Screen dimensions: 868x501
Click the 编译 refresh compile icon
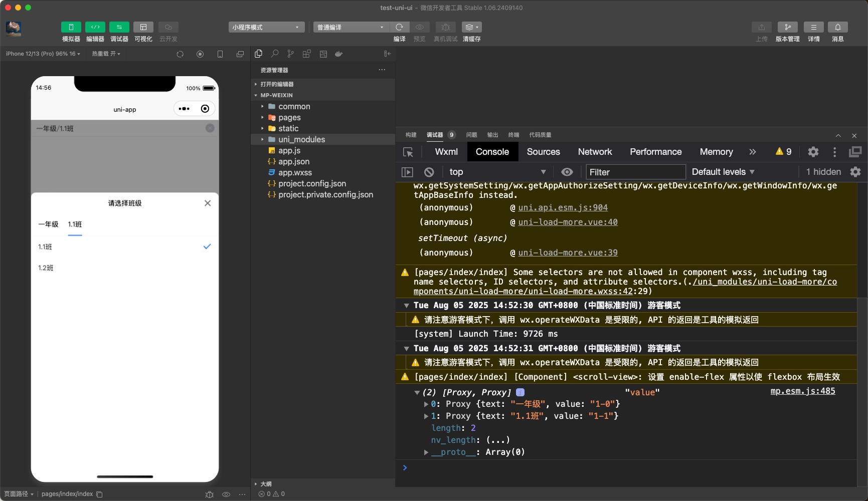click(x=399, y=27)
